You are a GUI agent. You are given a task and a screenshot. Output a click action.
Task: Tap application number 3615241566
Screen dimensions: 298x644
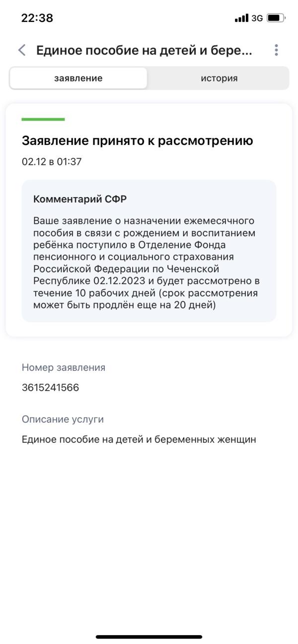pos(50,388)
